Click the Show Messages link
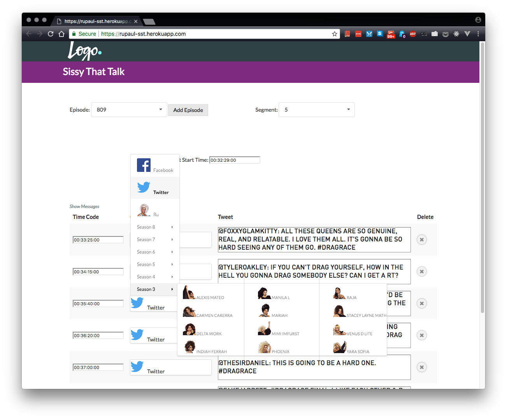This screenshot has width=507, height=420. [84, 206]
